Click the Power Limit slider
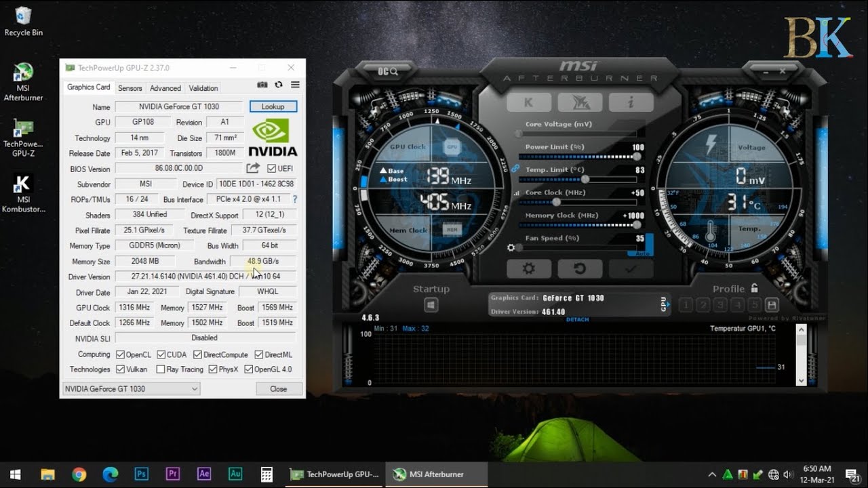Image resolution: width=868 pixels, height=488 pixels. click(x=580, y=157)
